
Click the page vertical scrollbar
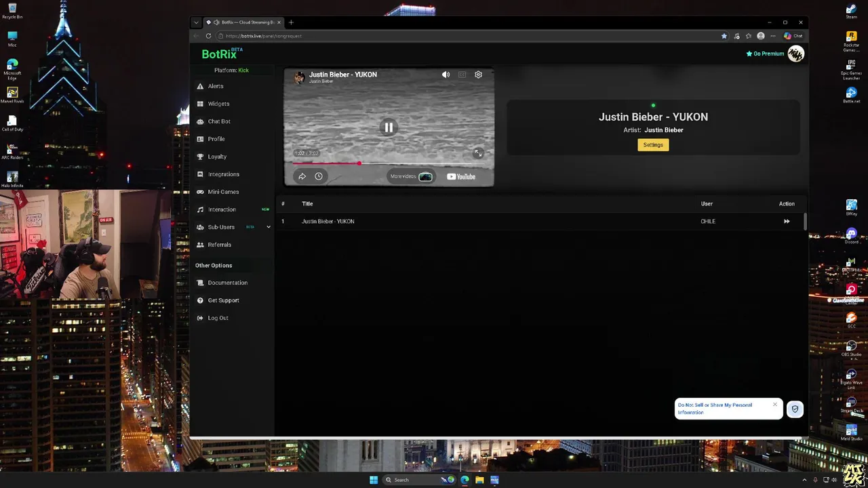coord(806,221)
